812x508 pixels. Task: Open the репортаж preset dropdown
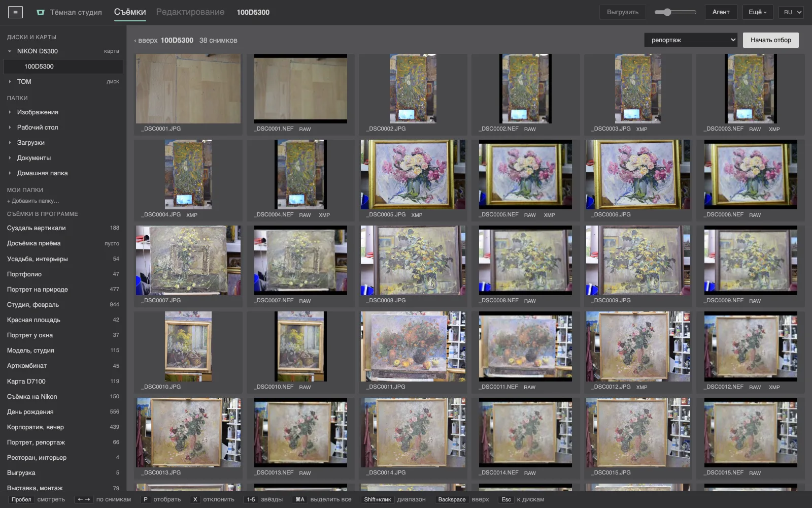(691, 40)
